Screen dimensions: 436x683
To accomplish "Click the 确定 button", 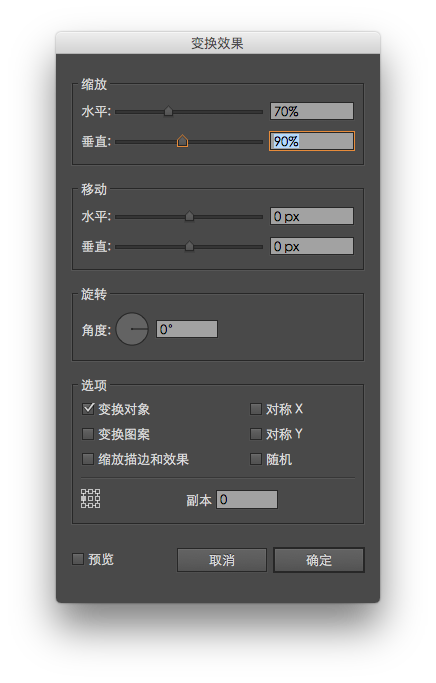I will tap(319, 560).
